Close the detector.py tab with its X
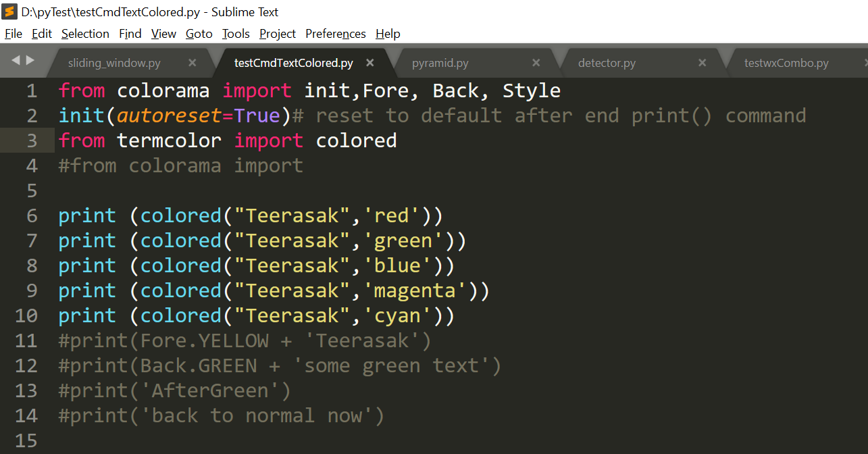 click(702, 62)
